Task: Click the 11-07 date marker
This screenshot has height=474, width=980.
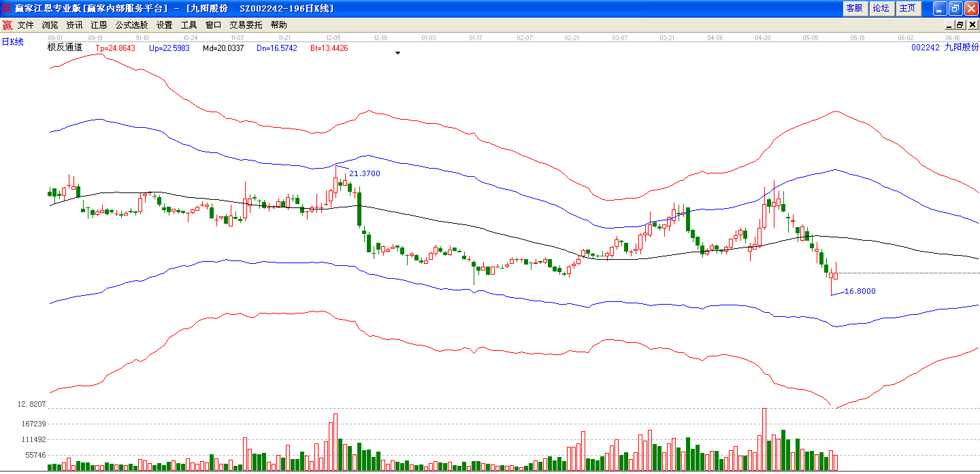Action: [237, 38]
